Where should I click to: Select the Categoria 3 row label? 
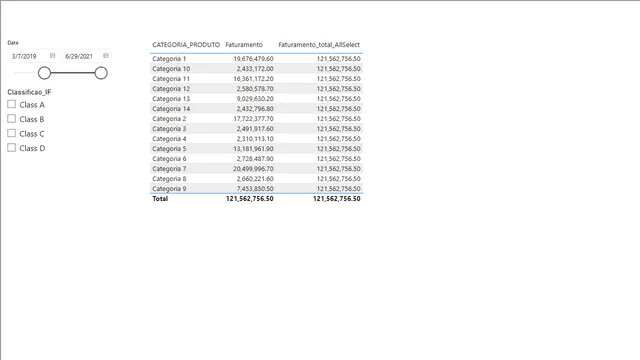[169, 129]
